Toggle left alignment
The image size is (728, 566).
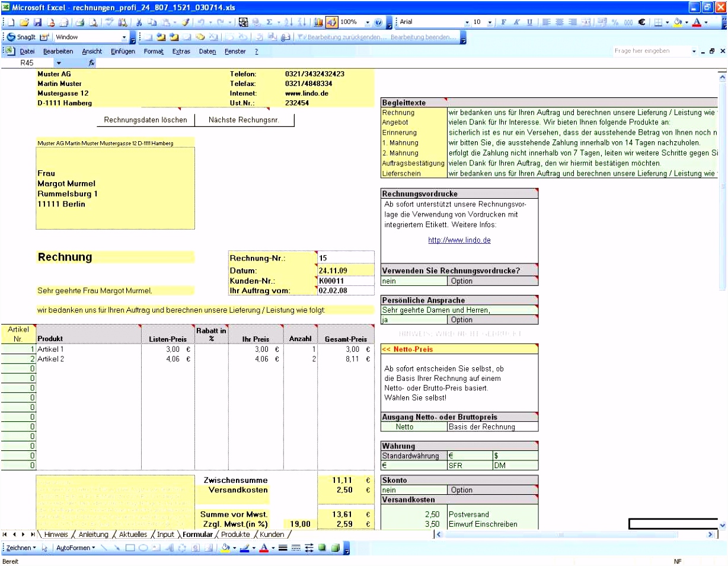pos(546,23)
